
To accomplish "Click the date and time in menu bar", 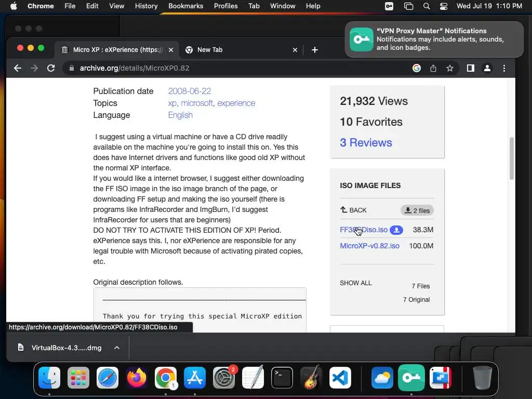I will tap(489, 6).
